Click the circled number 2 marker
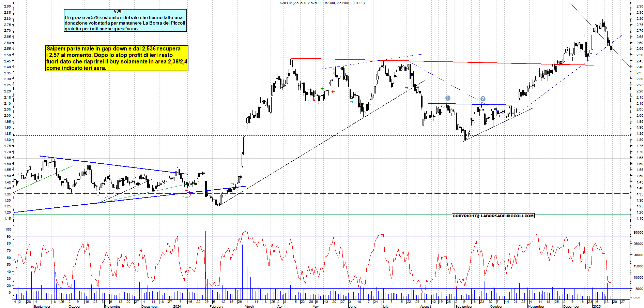This screenshot has width=644, height=308. pos(483,99)
